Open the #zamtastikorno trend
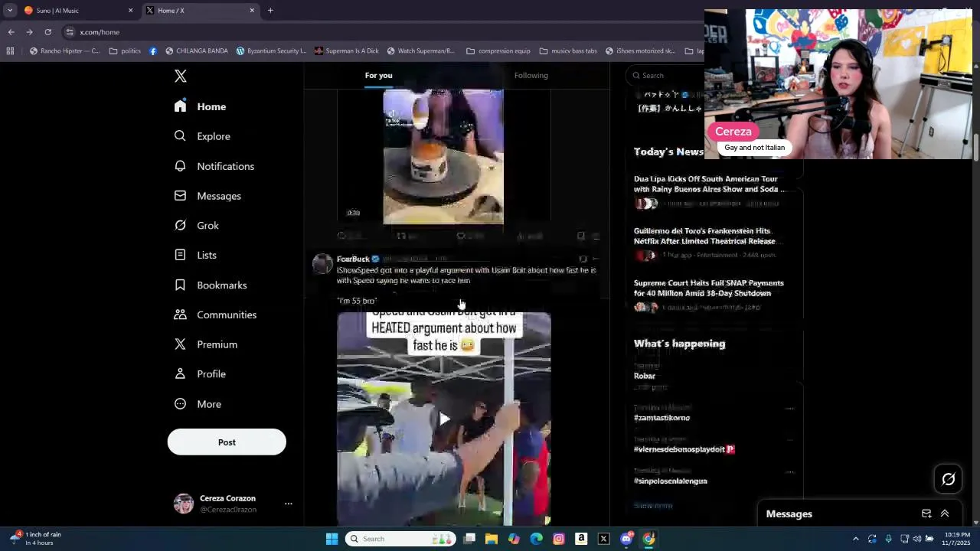The width and height of the screenshot is (980, 551). coord(661,418)
